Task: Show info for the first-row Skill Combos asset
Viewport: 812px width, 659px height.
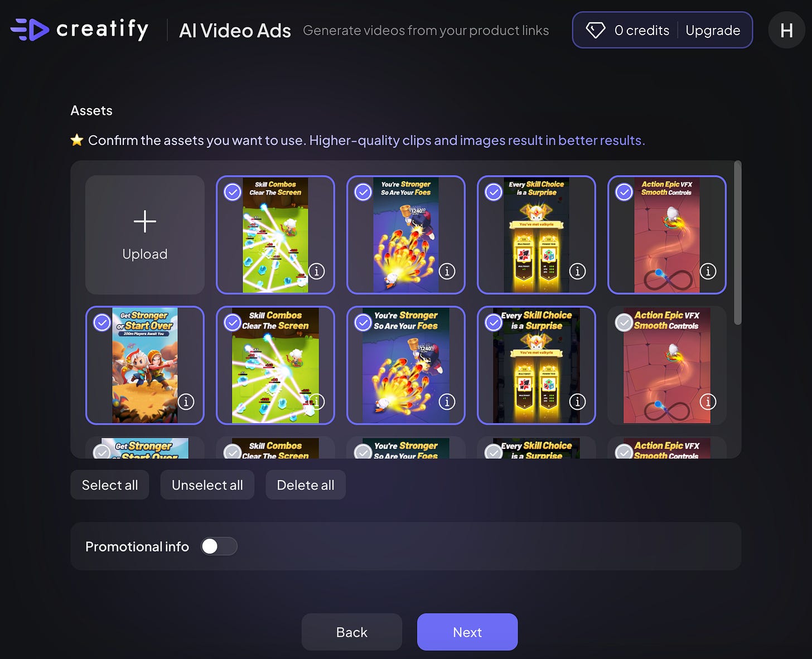Action: [x=316, y=272]
